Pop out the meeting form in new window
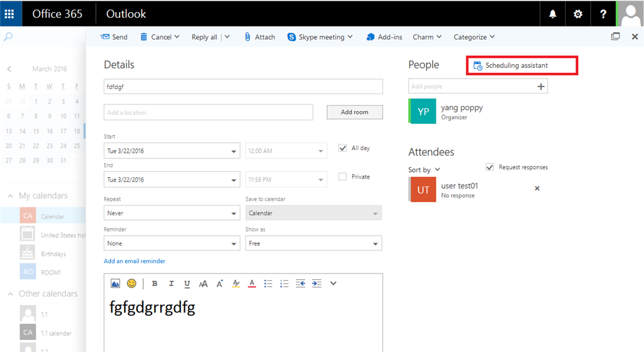This screenshot has height=352, width=644. tap(615, 36)
